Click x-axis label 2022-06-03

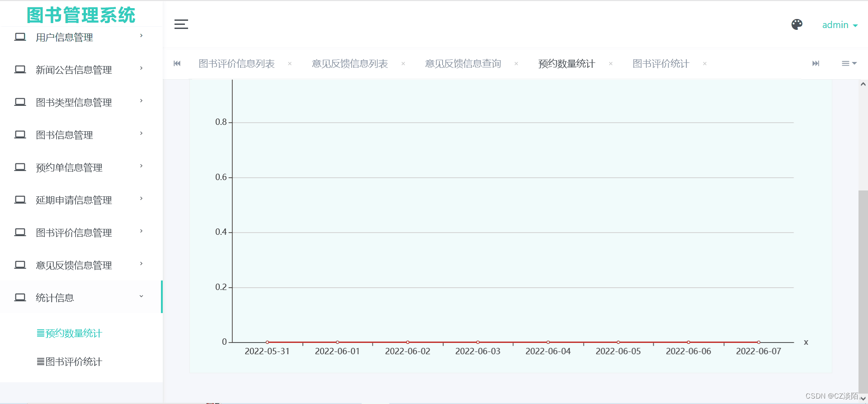[x=478, y=352]
